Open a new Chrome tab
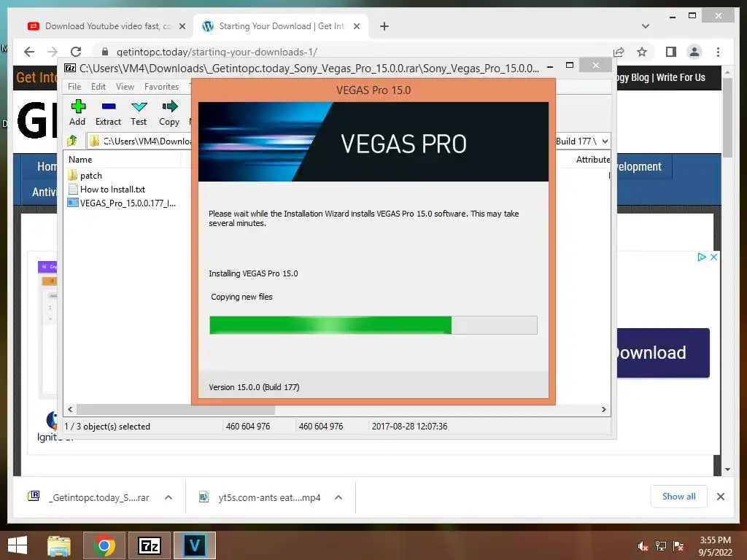The image size is (747, 560). 384,27
